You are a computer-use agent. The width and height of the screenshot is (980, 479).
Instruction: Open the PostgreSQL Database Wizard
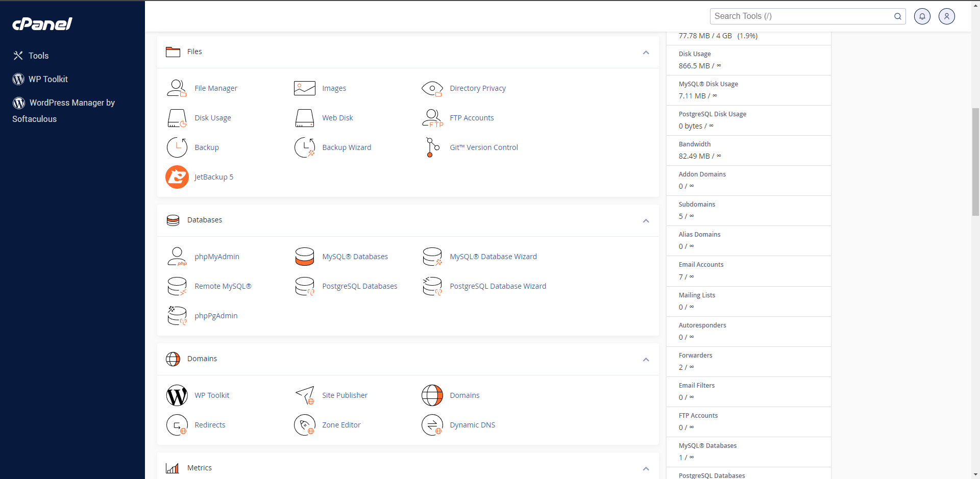tap(432, 286)
